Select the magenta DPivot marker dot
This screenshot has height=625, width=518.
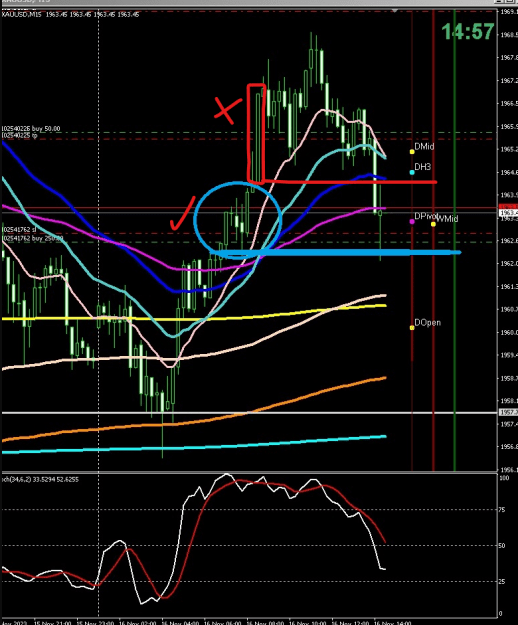(412, 221)
